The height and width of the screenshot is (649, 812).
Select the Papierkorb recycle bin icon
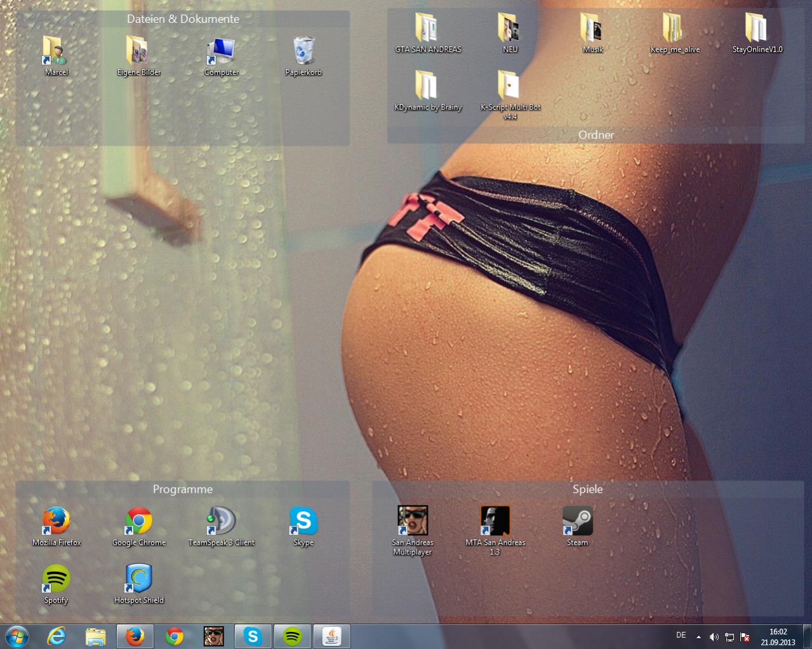pos(303,51)
